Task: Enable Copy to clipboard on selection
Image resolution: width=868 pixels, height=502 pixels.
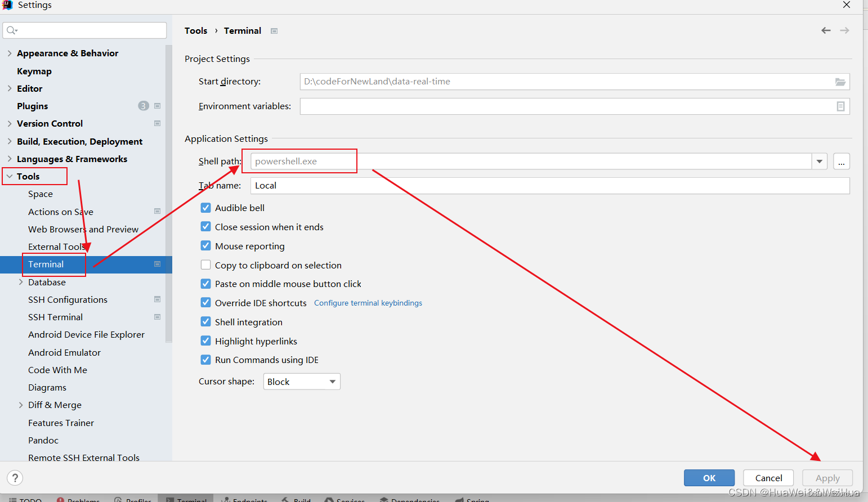Action: [x=206, y=265]
